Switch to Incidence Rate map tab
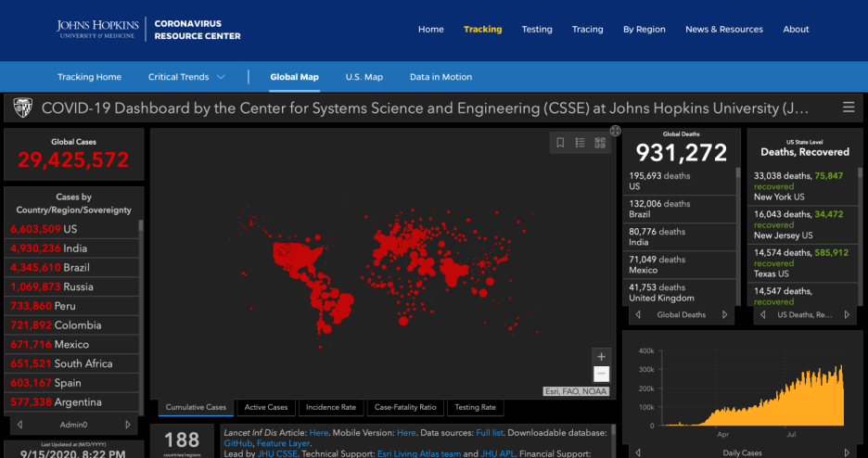The width and height of the screenshot is (868, 458). tap(331, 407)
